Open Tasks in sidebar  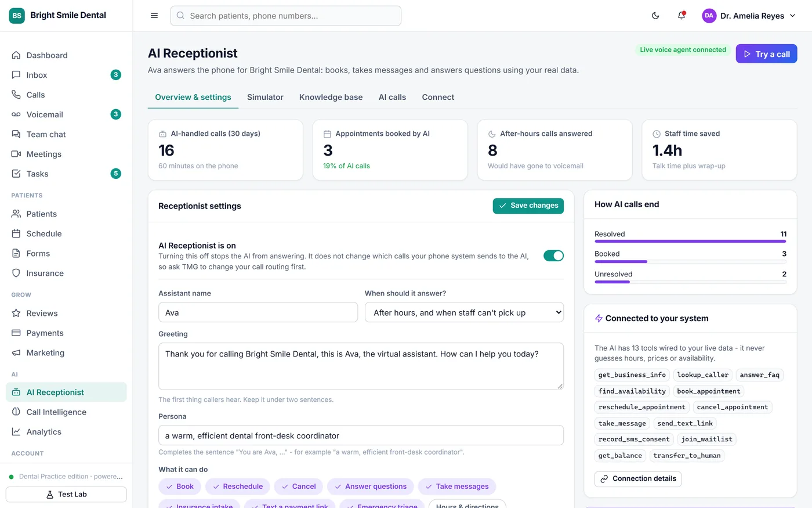point(66,174)
